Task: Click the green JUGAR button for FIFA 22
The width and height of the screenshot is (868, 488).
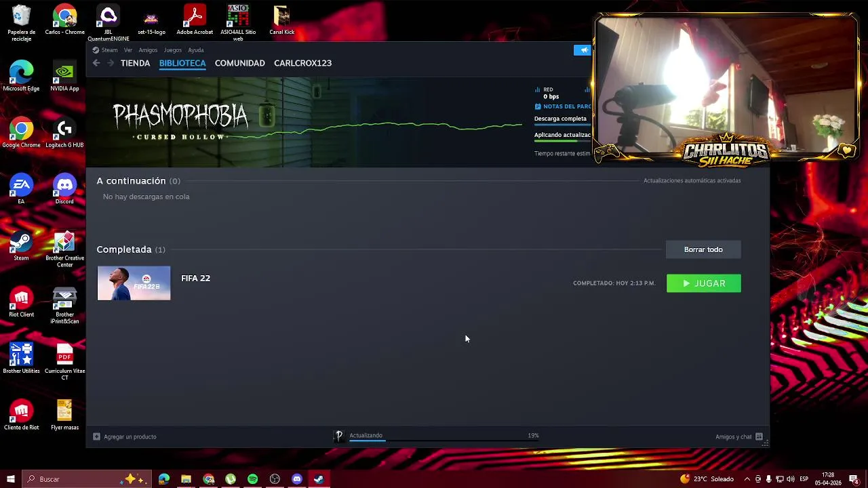Action: pos(703,283)
